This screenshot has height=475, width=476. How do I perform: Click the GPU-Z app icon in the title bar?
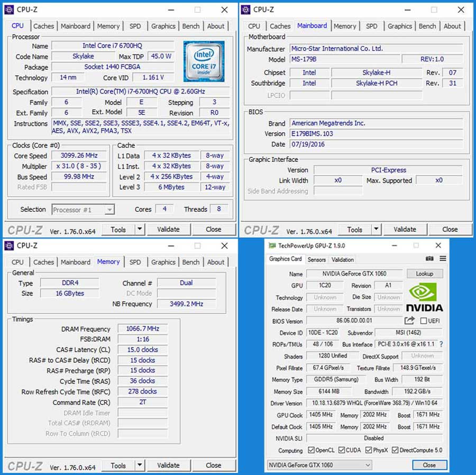pyautogui.click(x=272, y=245)
